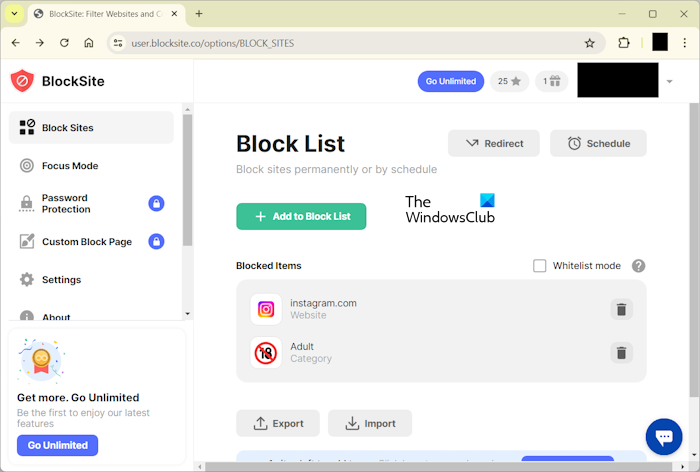Reload the page
Image resolution: width=700 pixels, height=472 pixels.
click(x=64, y=43)
